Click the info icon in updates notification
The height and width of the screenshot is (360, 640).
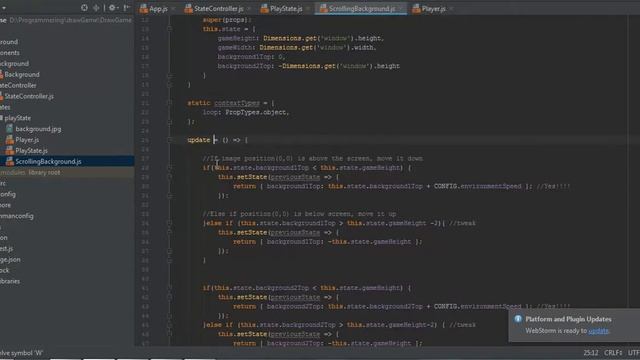click(518, 319)
